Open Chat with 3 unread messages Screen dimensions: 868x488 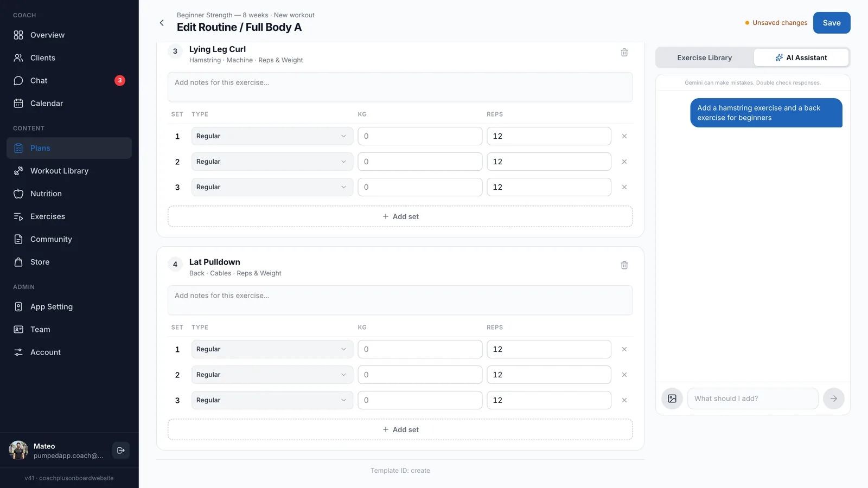69,81
